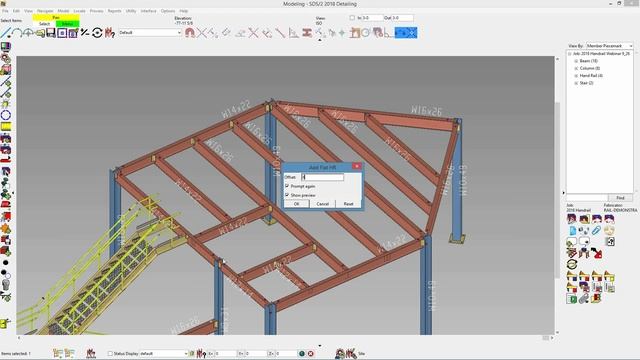
Task: Open the Reports menu
Action: coord(114,11)
